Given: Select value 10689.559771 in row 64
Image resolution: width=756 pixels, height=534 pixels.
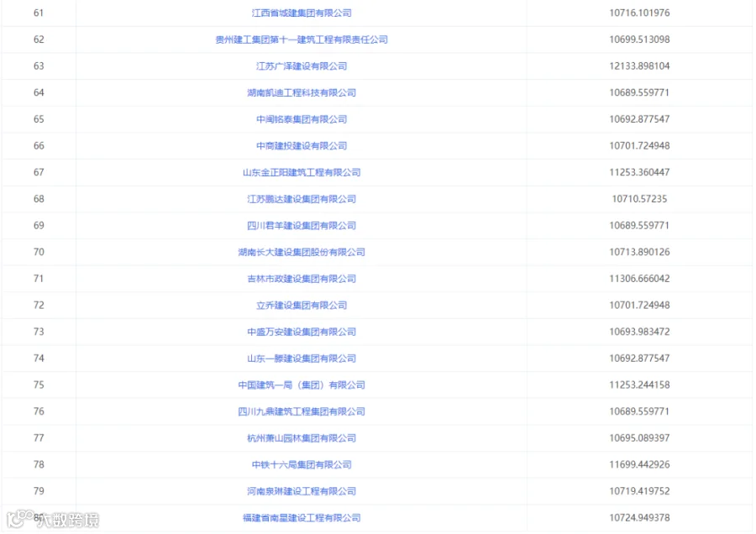Looking at the screenshot, I should 639,92.
